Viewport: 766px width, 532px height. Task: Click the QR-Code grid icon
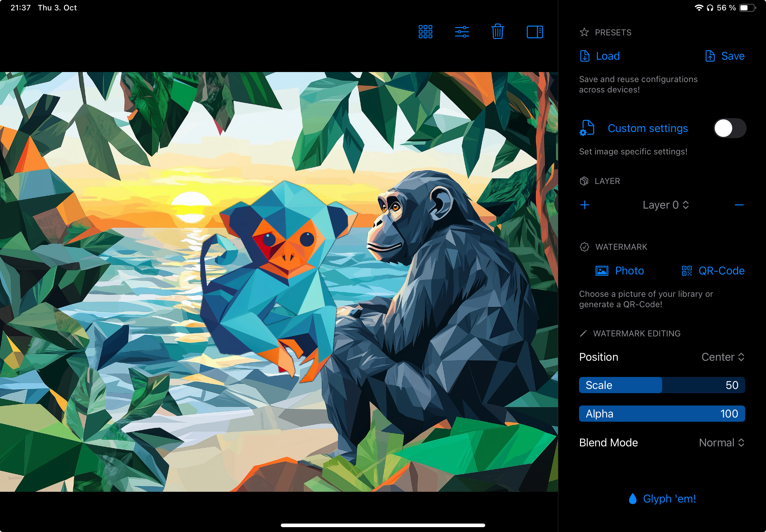(686, 271)
